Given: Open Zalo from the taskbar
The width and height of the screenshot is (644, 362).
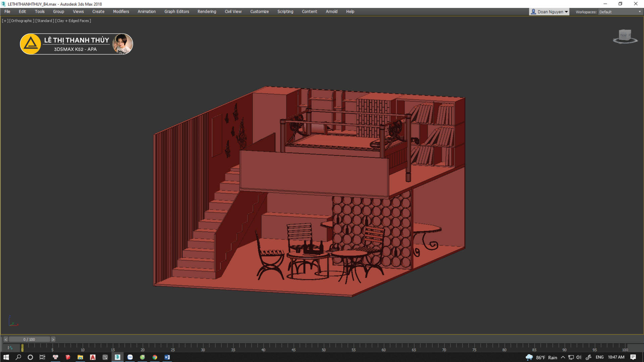Looking at the screenshot, I should pos(130,357).
